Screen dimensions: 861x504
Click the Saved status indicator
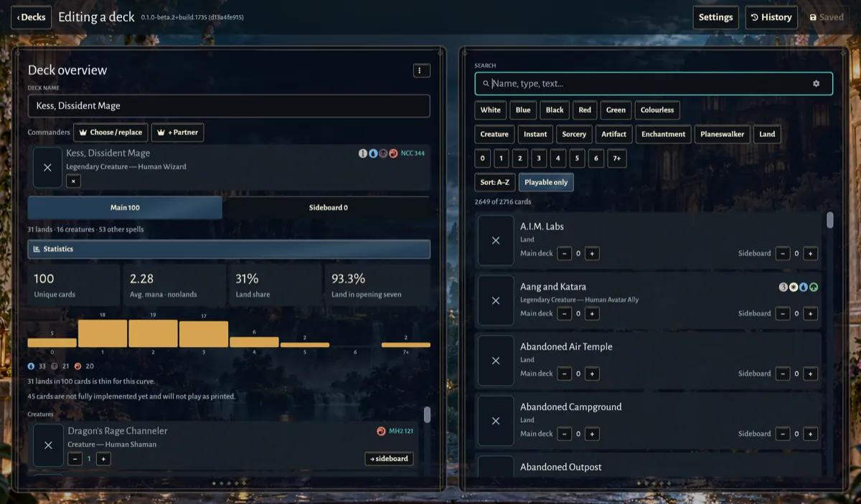coord(827,17)
